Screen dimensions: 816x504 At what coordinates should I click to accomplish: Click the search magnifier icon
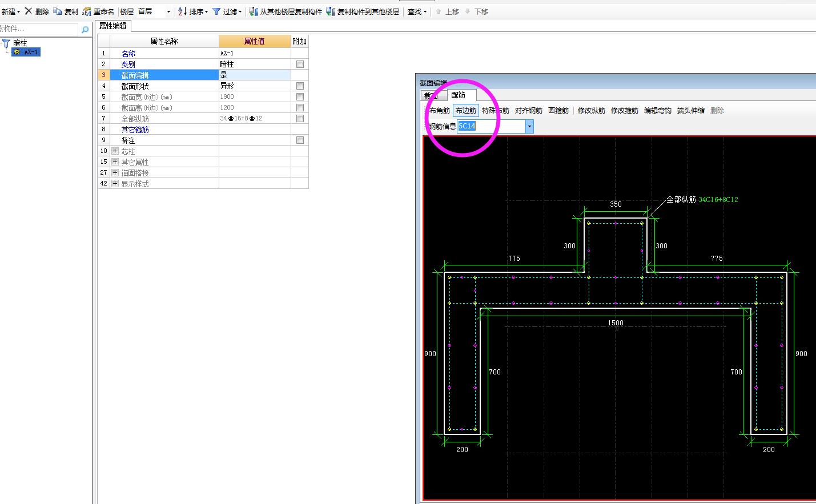pyautogui.click(x=85, y=29)
